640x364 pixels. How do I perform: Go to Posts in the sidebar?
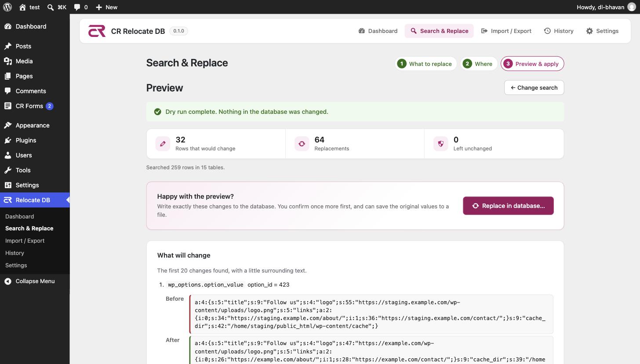[x=35, y=46]
